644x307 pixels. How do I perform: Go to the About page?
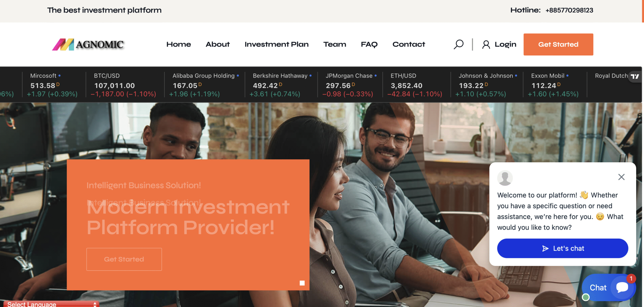(218, 44)
